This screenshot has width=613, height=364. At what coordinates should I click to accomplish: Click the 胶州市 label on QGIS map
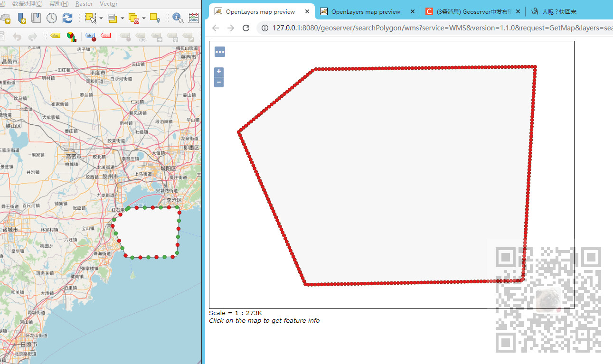pos(110,177)
